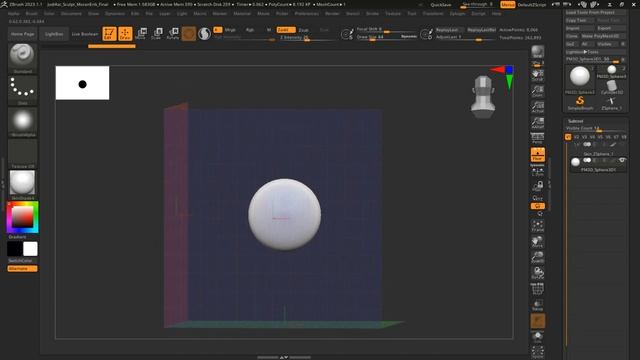This screenshot has height=360, width=640.
Task: Open the Preferences menu
Action: click(307, 13)
